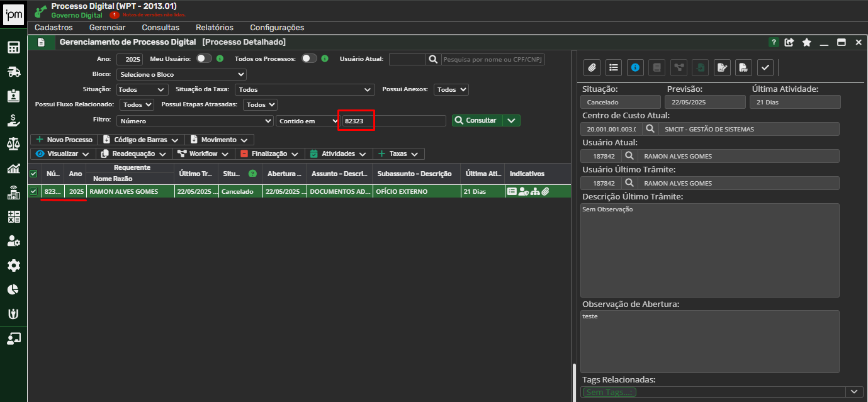Expand the Tags Relacionadas dropdown arrow
Viewport: 868px width, 402px height.
coord(854,391)
